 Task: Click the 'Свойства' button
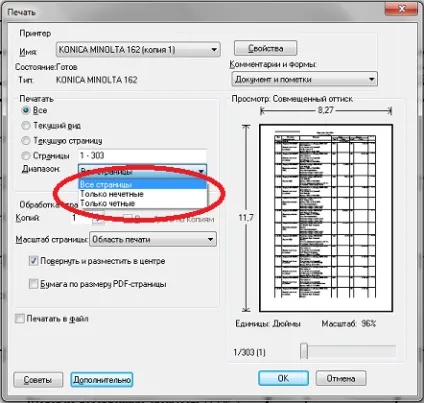coord(265,48)
